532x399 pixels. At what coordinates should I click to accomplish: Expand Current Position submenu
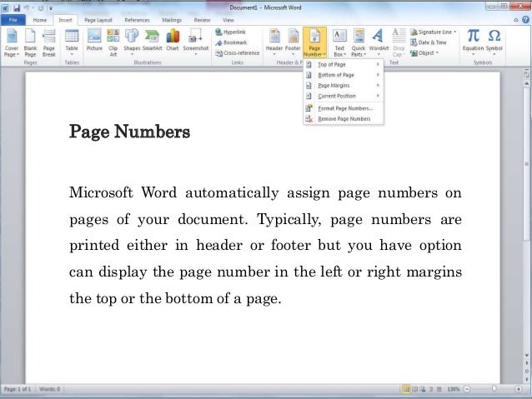pos(344,96)
